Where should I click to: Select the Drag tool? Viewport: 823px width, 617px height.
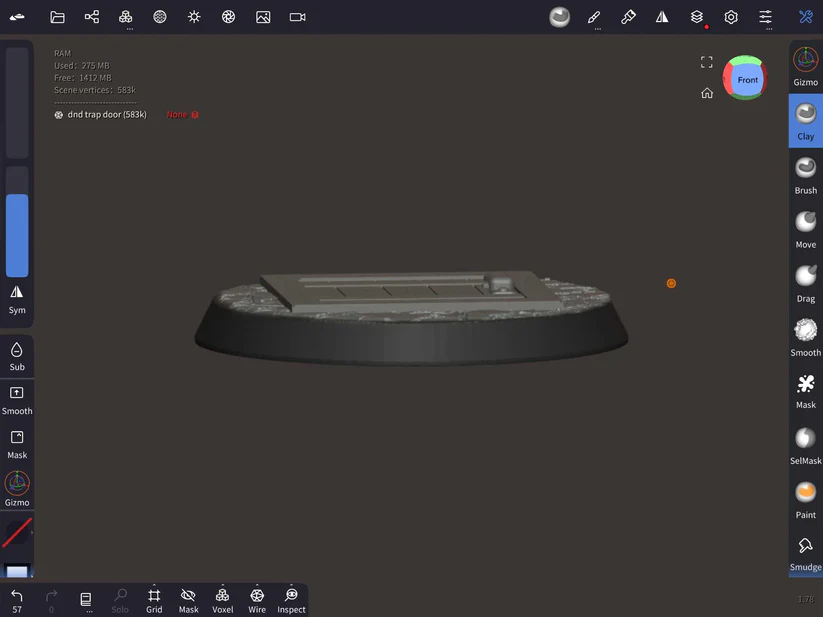click(806, 284)
